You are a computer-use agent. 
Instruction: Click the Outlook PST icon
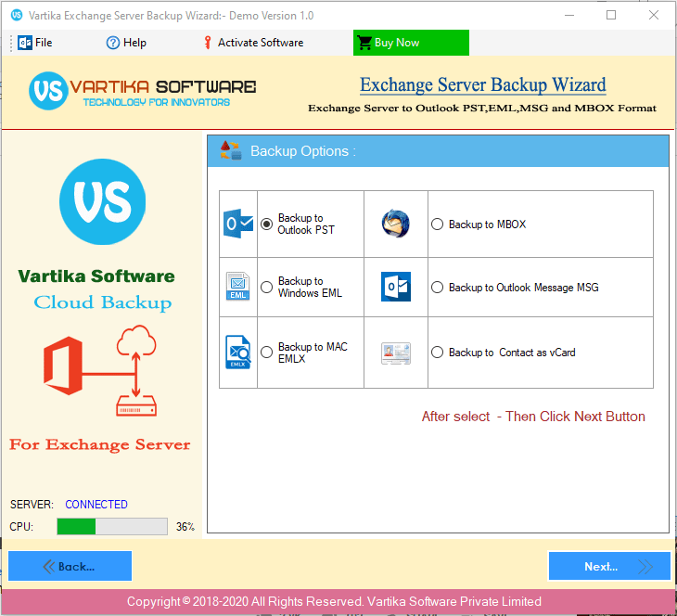(x=238, y=224)
